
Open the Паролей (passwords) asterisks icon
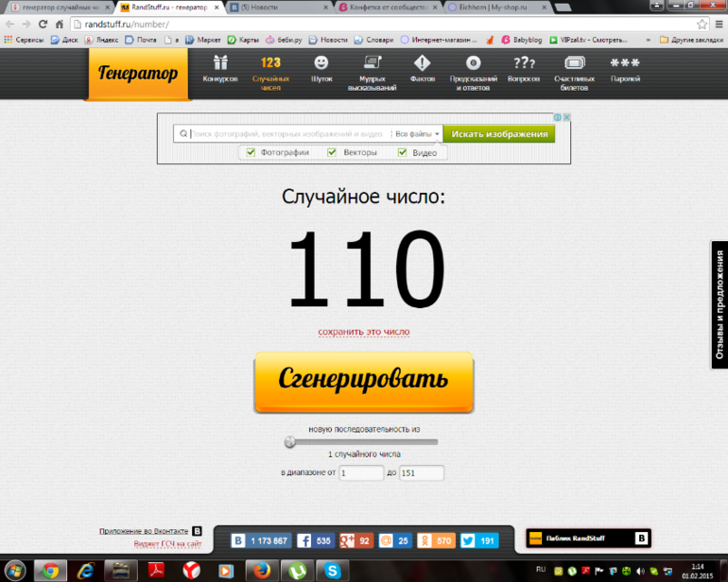tap(625, 64)
